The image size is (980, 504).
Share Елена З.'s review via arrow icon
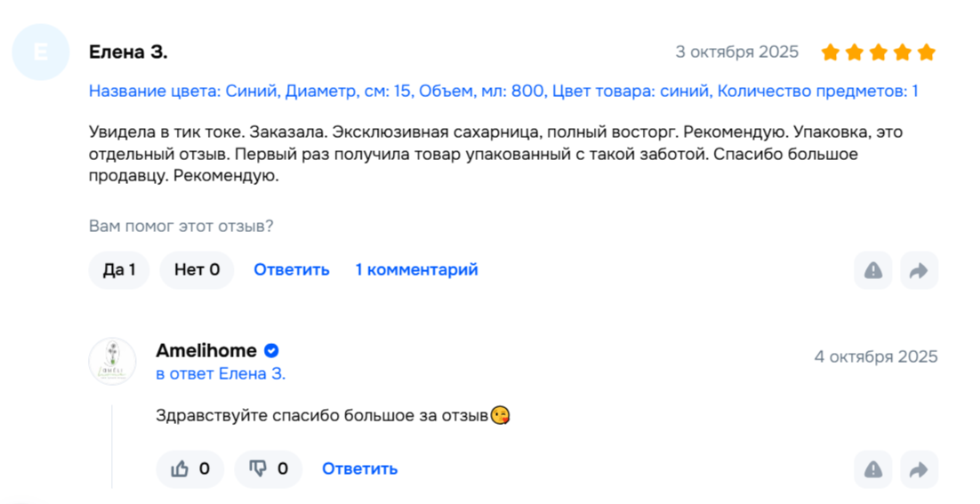pyautogui.click(x=920, y=270)
